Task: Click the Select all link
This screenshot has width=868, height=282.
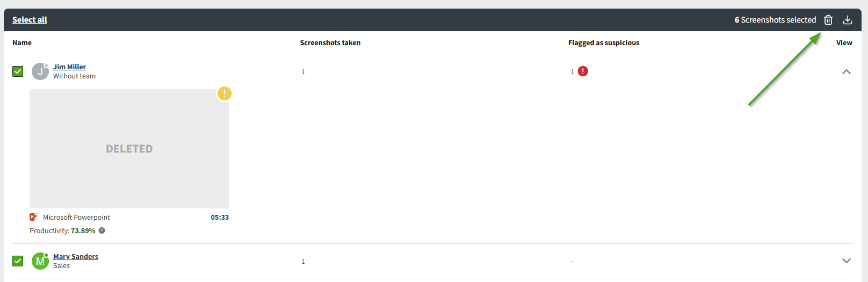Action: (x=30, y=20)
